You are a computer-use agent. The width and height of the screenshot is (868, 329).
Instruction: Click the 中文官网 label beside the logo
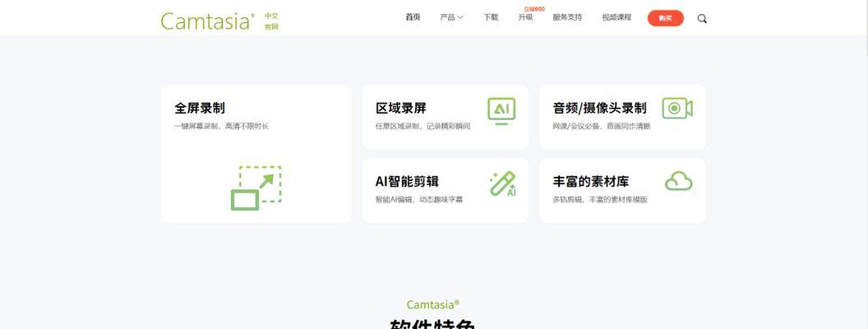(x=271, y=21)
